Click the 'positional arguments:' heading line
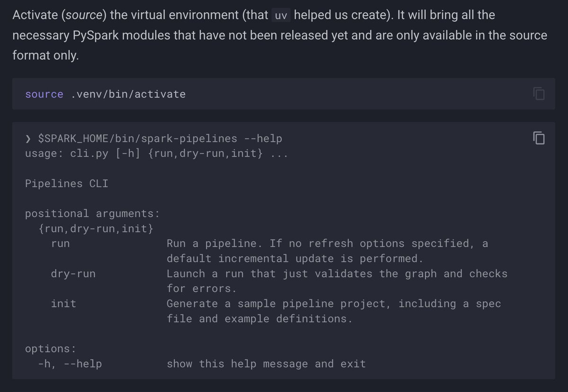The width and height of the screenshot is (568, 392). click(92, 214)
